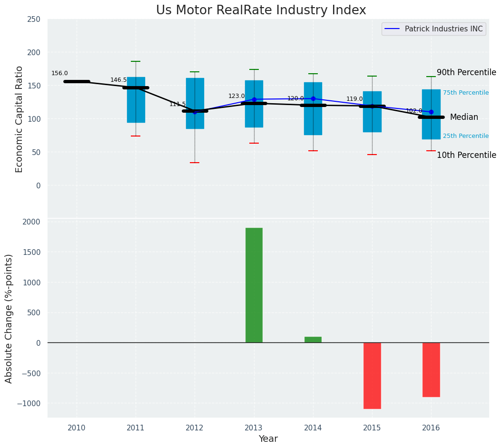The width and height of the screenshot is (501, 448).
Task: Select the Median annotation text
Action: (x=463, y=117)
